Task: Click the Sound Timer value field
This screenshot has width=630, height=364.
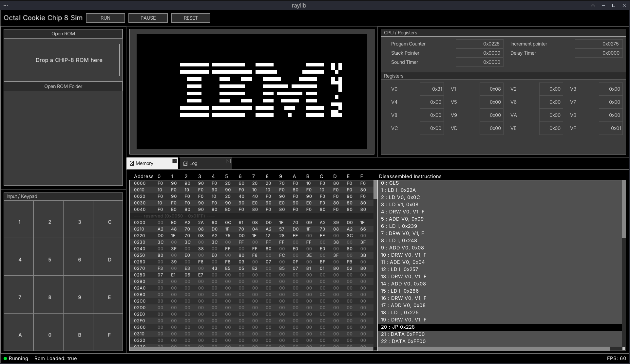Action: 479,62
